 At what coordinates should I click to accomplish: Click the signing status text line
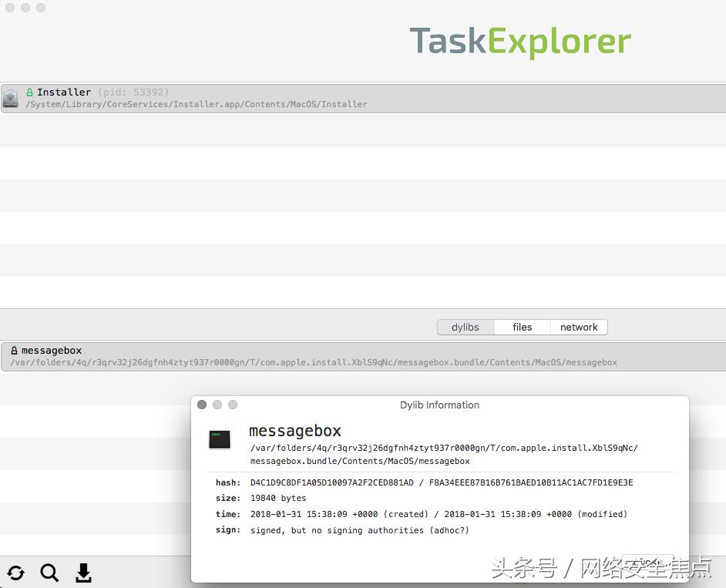tap(359, 530)
